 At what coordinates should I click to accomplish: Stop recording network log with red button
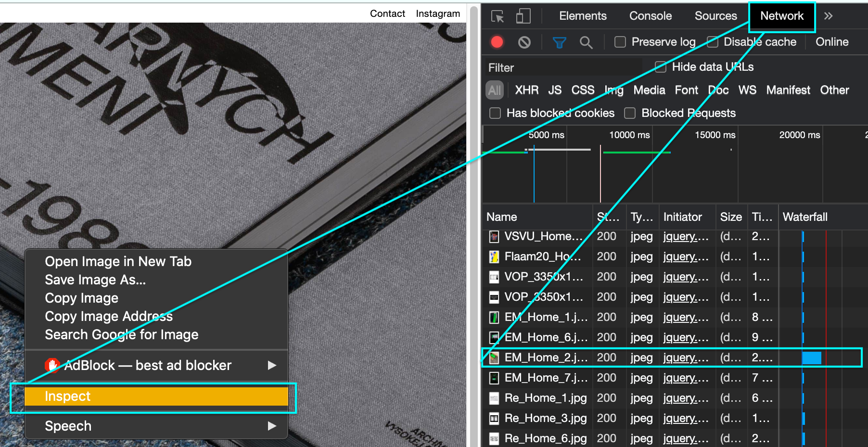point(497,42)
